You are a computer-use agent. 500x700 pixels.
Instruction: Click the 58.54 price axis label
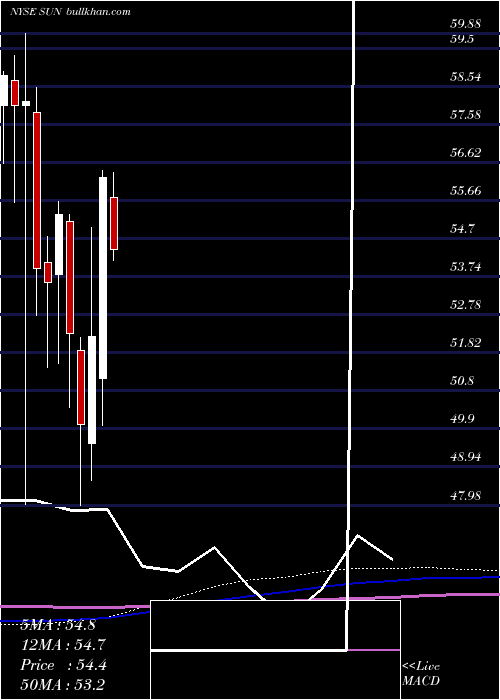[x=465, y=77]
